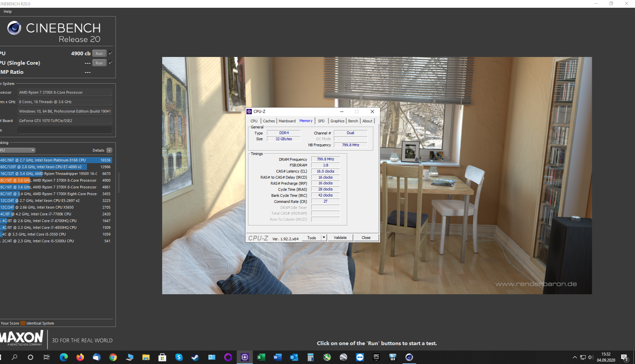Click the Validate button in CPU-Z

pos(340,238)
